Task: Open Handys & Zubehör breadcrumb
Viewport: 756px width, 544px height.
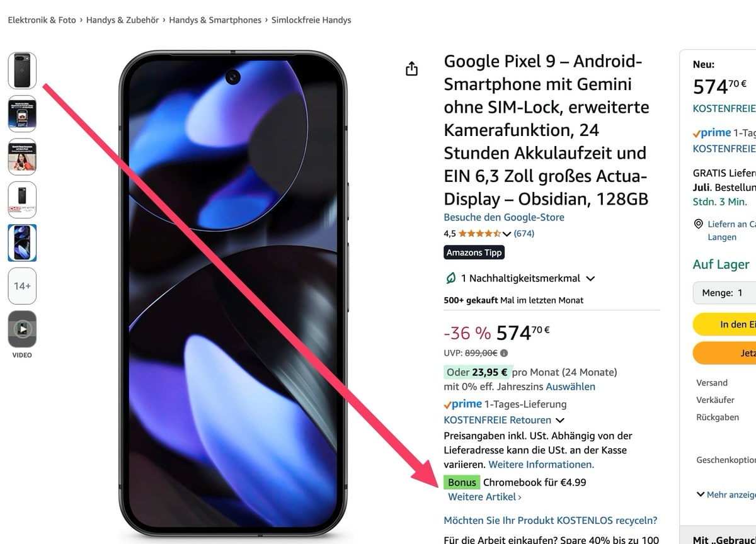Action: (123, 20)
